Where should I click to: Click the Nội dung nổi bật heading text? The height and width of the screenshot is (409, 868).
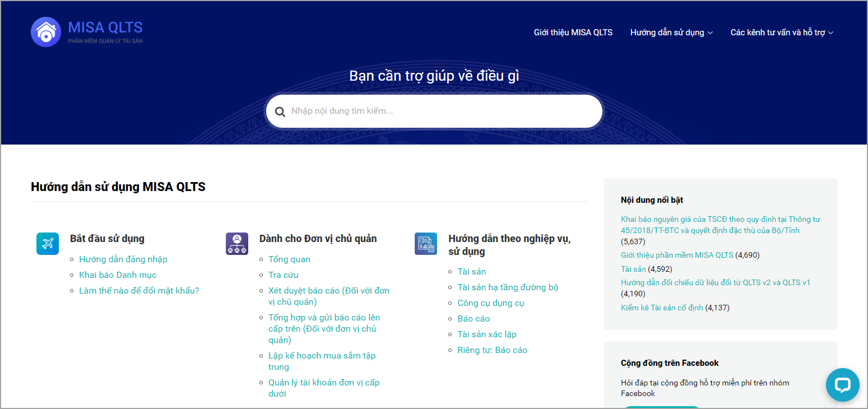coord(652,200)
